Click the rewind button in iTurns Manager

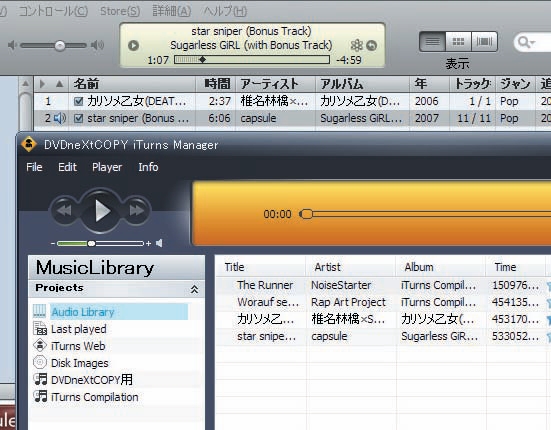pyautogui.click(x=65, y=210)
